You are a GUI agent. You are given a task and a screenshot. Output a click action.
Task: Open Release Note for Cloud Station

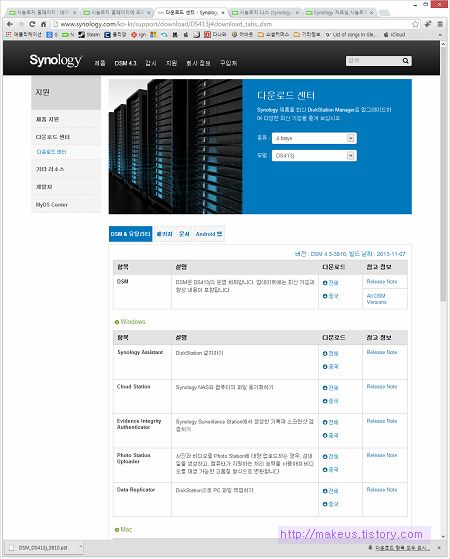pyautogui.click(x=382, y=386)
